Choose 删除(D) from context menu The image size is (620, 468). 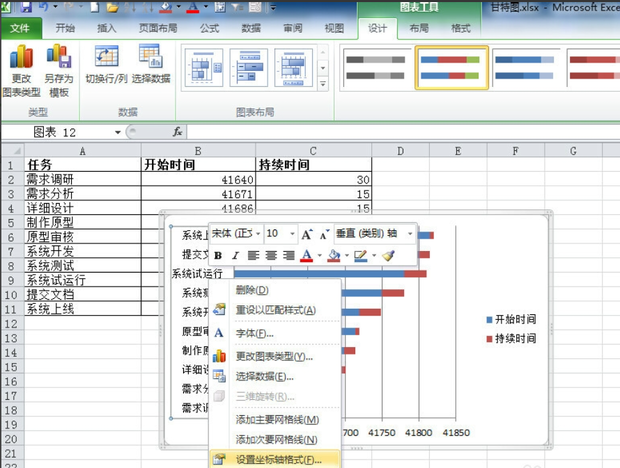pos(275,291)
